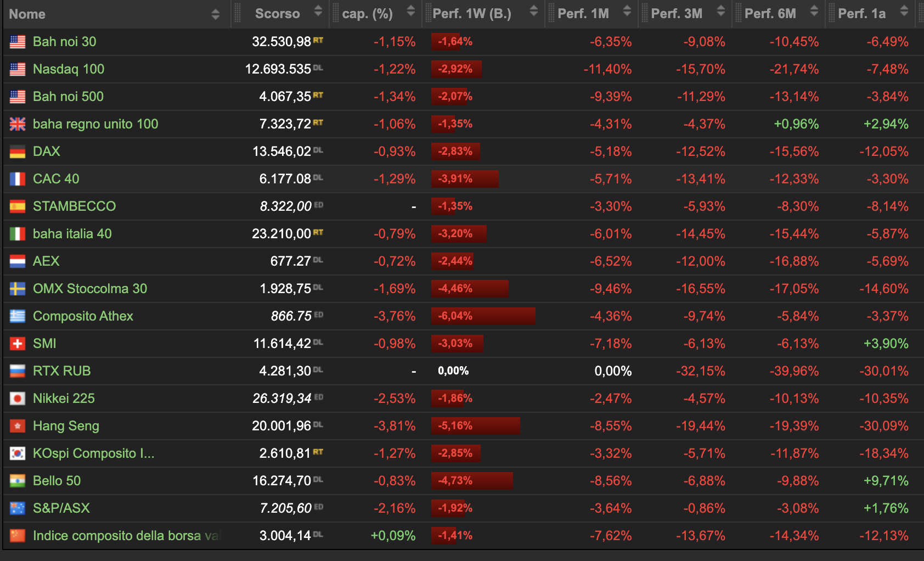Viewport: 924px width, 561px height.
Task: Click the -4,73% weekly bar for Bello 50
Action: click(472, 481)
